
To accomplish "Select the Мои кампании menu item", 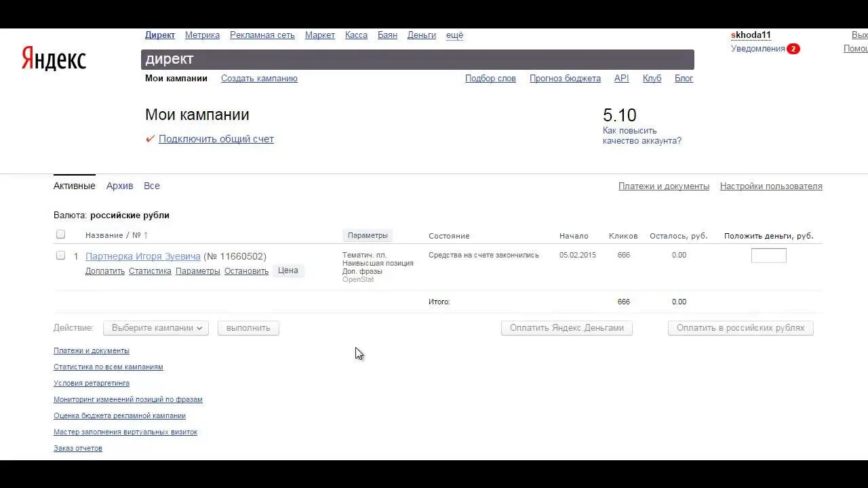I will 176,79.
